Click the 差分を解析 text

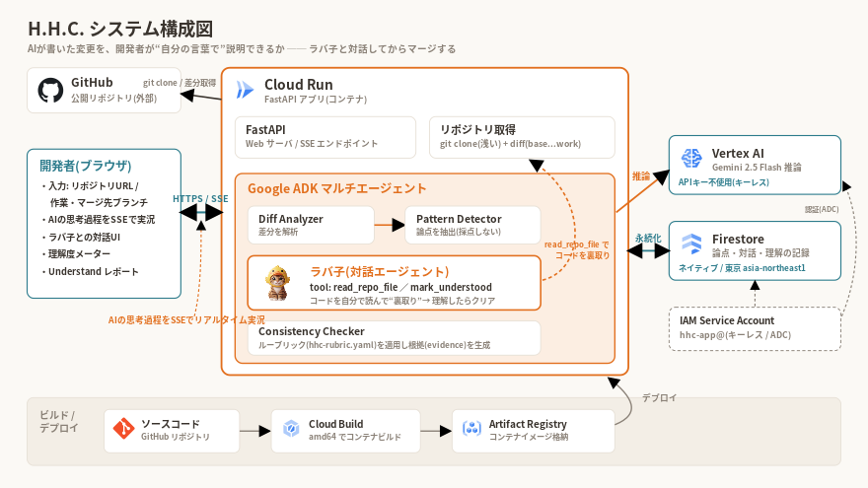[278, 232]
